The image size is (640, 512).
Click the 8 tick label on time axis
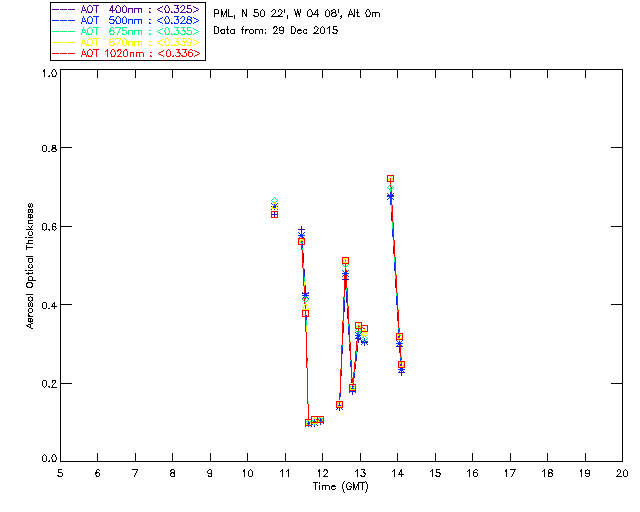[172, 473]
